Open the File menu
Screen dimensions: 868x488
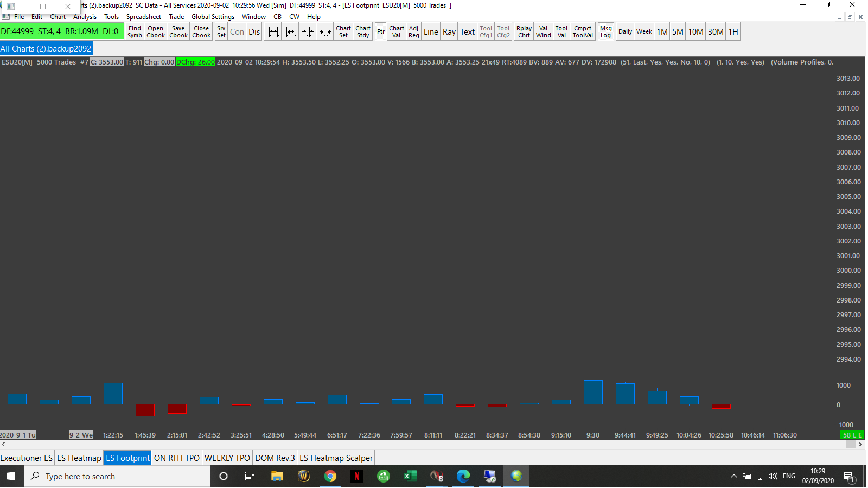(19, 17)
